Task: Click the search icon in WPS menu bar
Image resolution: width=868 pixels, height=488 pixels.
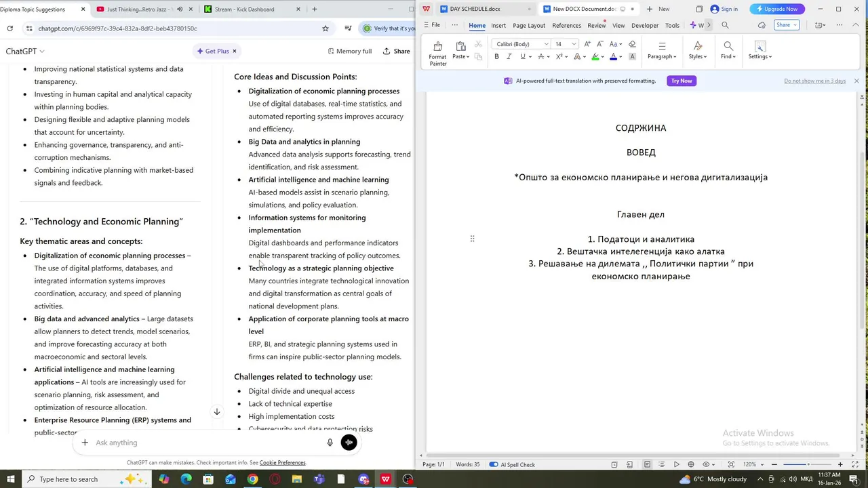Action: point(725,25)
